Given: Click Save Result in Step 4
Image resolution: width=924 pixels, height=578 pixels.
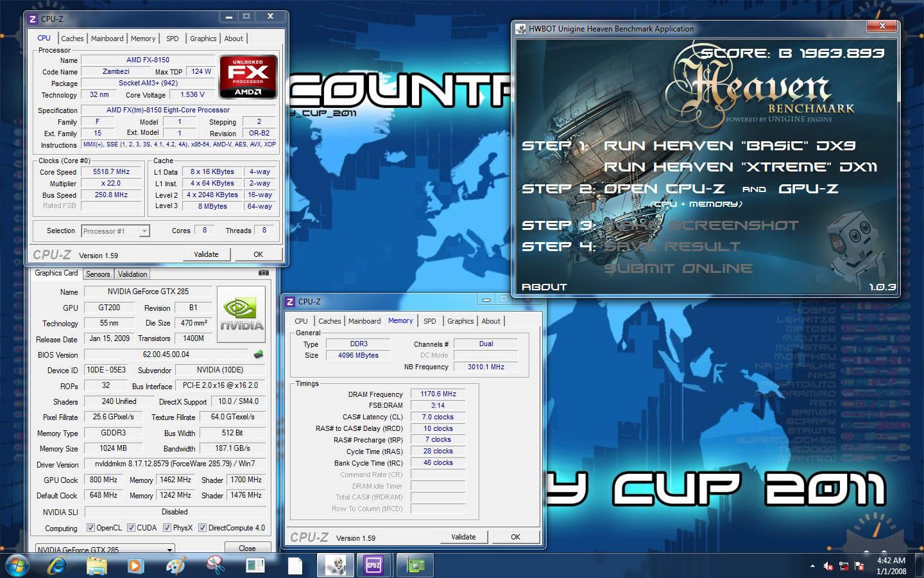Looking at the screenshot, I should pos(672,247).
